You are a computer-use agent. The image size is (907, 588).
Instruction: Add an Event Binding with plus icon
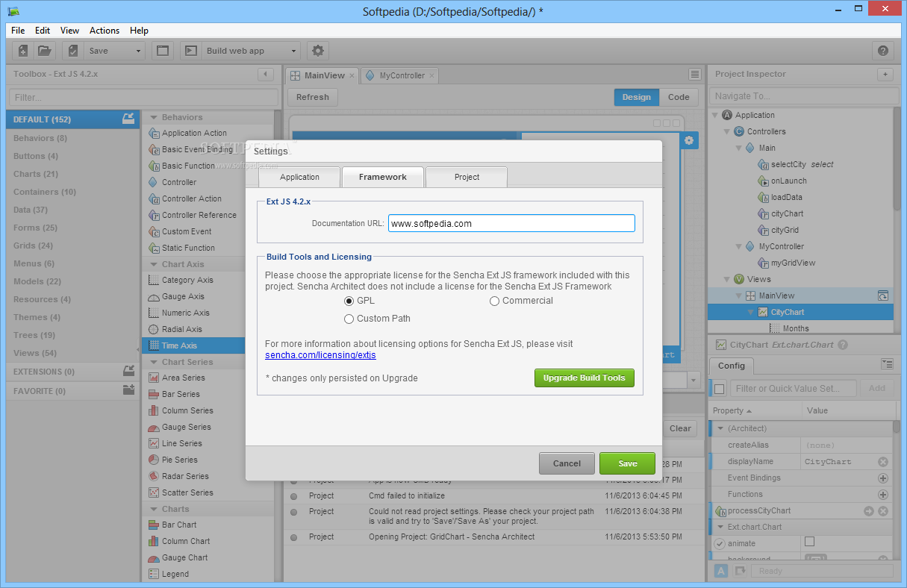point(883,478)
